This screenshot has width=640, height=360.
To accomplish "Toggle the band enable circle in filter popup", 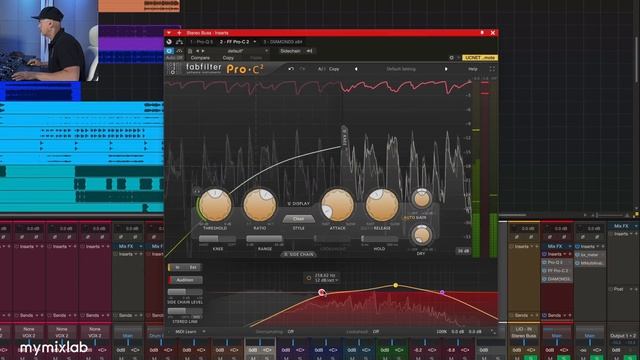I will [x=309, y=278].
